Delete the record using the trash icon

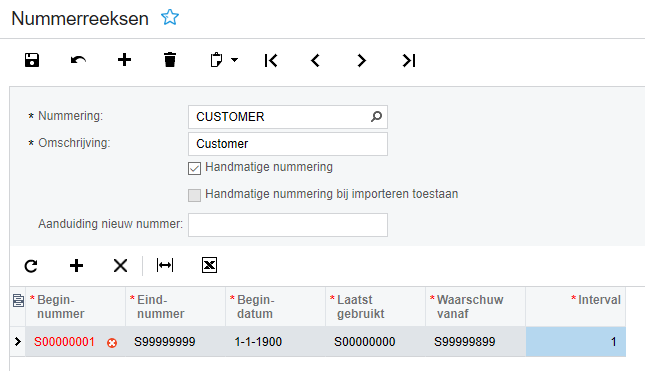tap(170, 60)
